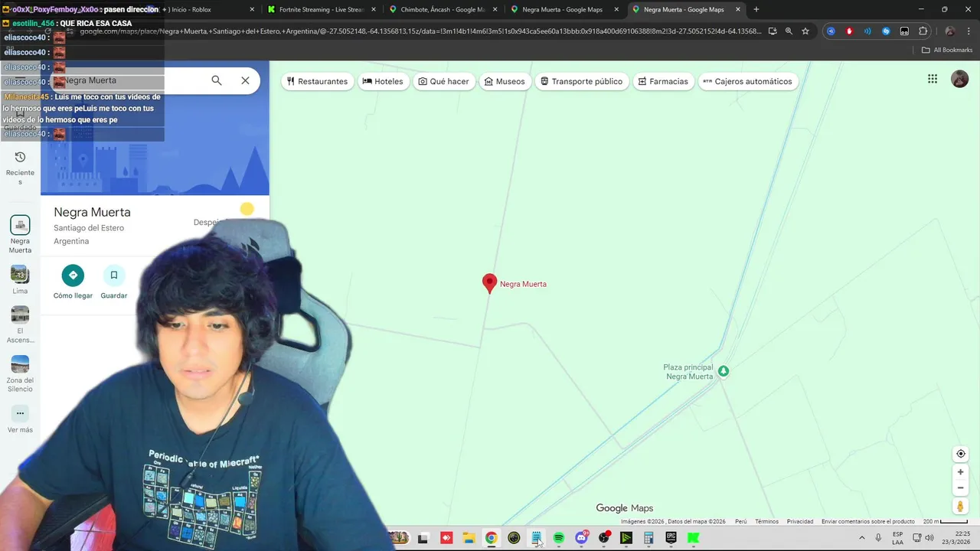Viewport: 980px width, 551px height.
Task: Click Guardar to save the place
Action: click(x=113, y=282)
